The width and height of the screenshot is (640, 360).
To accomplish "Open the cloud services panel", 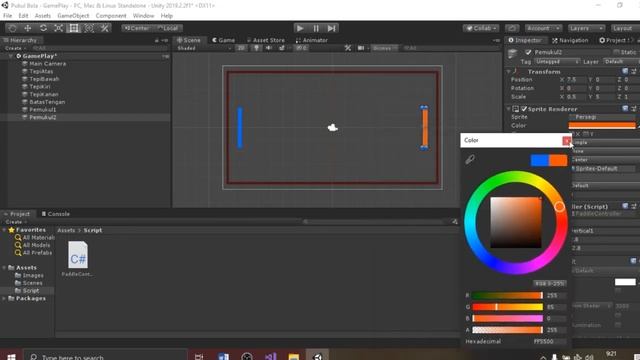I will [512, 28].
